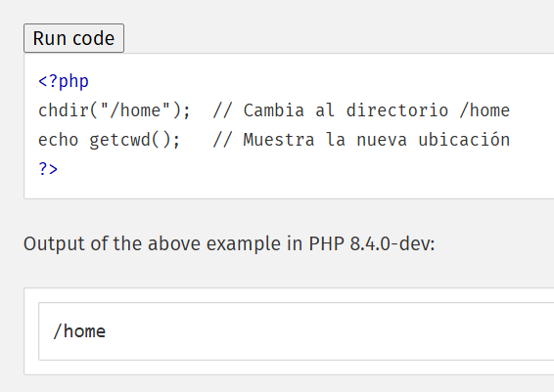Click the comment "Muestra la nueva ubicación"

pos(361,140)
